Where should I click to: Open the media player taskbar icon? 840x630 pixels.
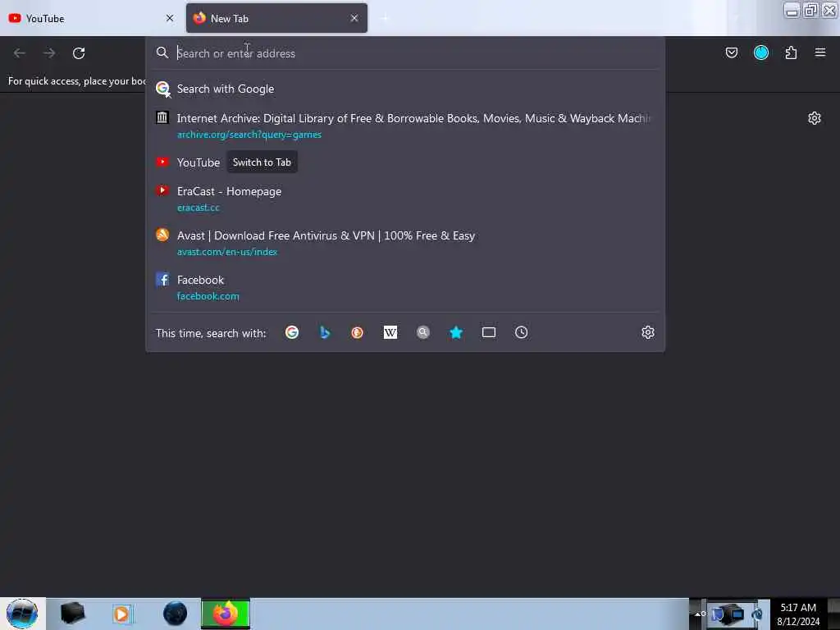click(x=122, y=614)
